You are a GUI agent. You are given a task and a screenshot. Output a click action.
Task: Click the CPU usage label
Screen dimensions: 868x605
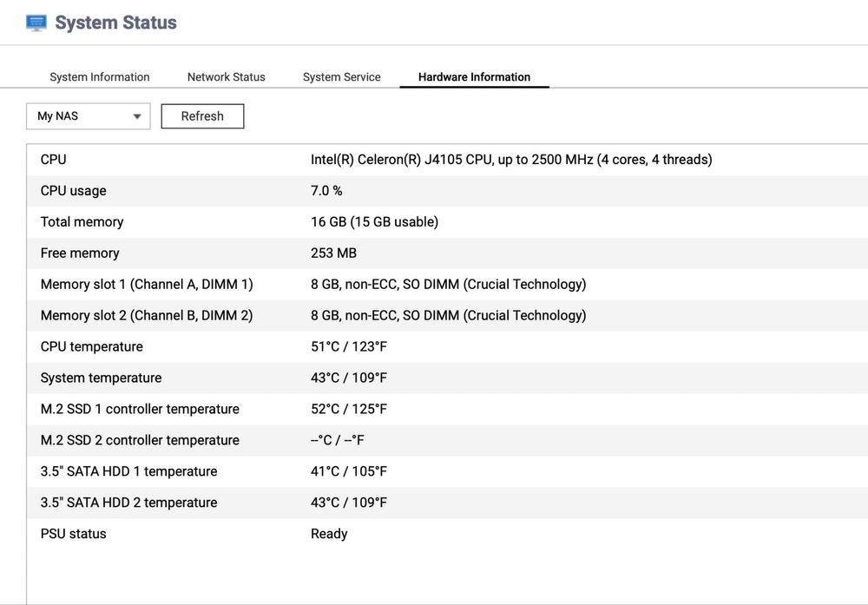pyautogui.click(x=73, y=191)
